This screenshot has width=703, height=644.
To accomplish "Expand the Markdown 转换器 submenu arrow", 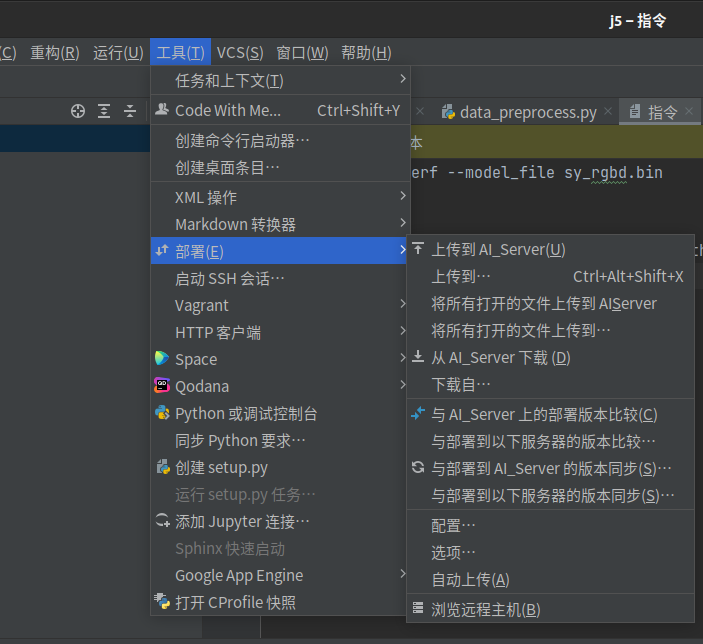I will coord(403,223).
